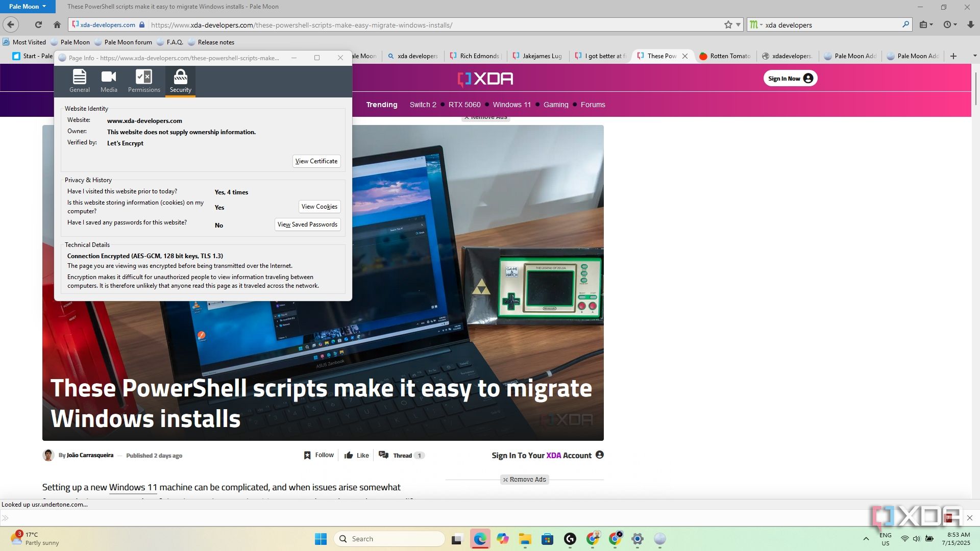Go back with the browser Back arrow

click(x=11, y=24)
